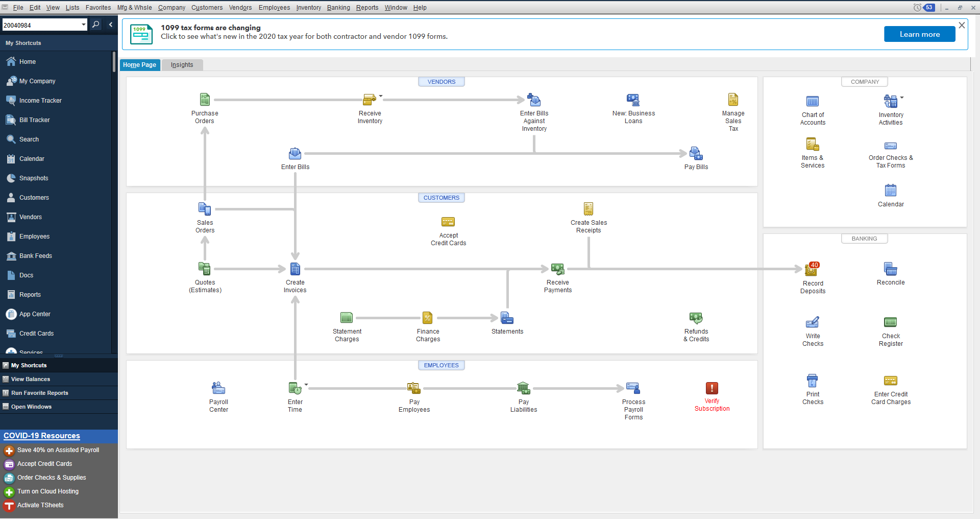The image size is (980, 519).
Task: Collapse the left shortcuts sidebar
Action: tap(111, 25)
